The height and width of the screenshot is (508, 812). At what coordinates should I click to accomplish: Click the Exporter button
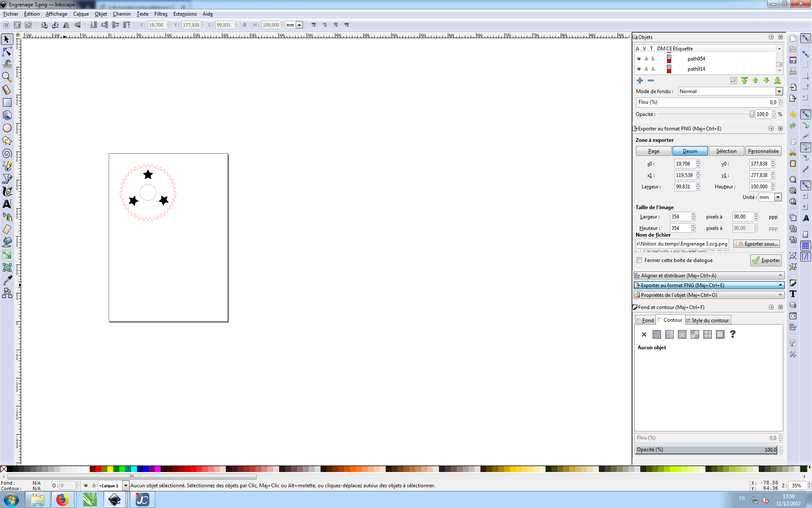tap(766, 260)
